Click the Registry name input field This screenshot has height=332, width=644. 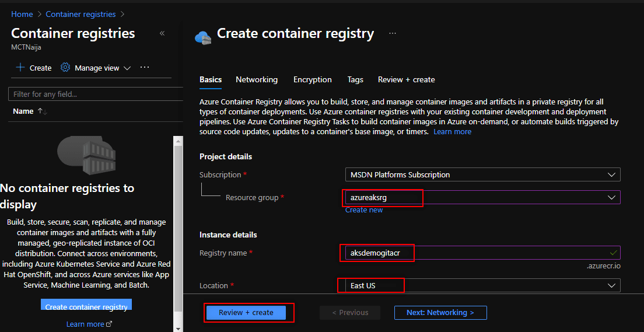click(x=482, y=253)
